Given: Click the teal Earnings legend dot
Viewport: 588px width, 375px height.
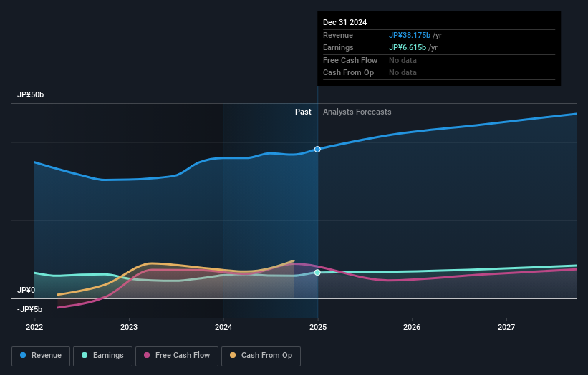Looking at the screenshot, I should (85, 355).
